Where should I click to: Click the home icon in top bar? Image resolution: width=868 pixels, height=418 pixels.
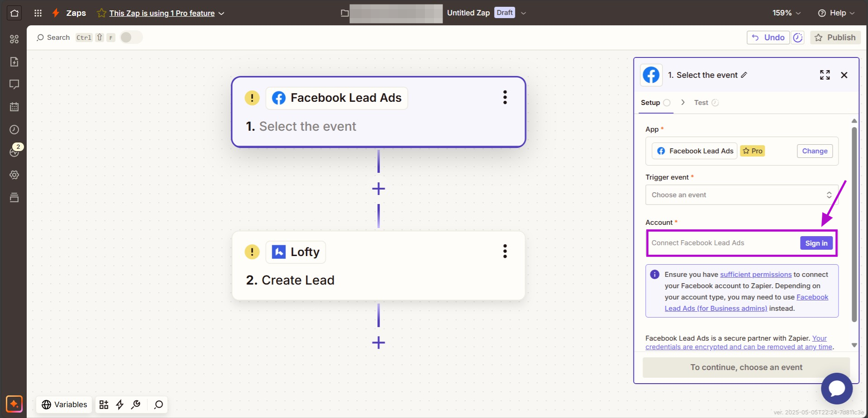(x=14, y=13)
